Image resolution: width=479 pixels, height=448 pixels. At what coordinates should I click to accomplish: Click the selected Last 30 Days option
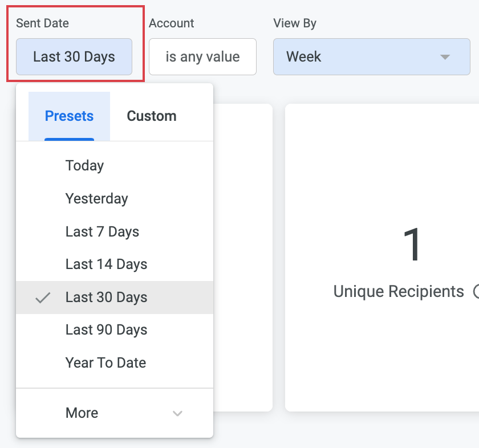coord(106,298)
